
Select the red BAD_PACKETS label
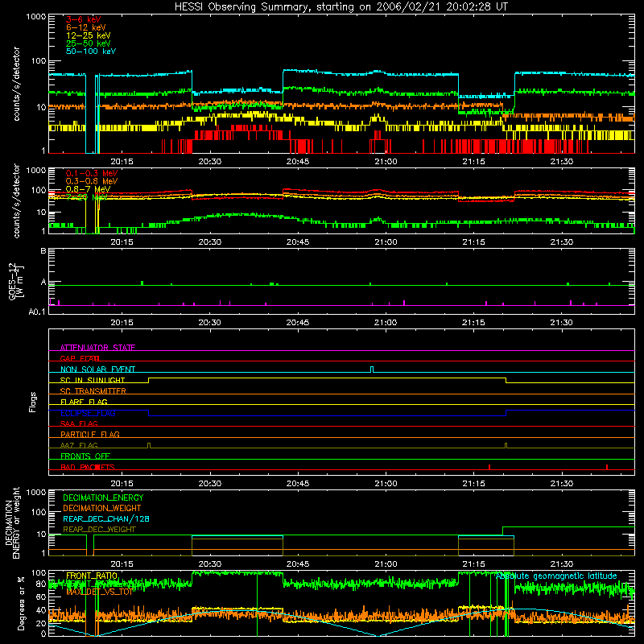pos(88,467)
